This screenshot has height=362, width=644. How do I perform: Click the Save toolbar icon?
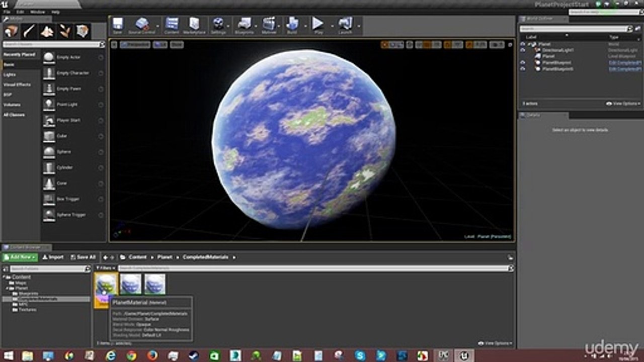(x=117, y=25)
